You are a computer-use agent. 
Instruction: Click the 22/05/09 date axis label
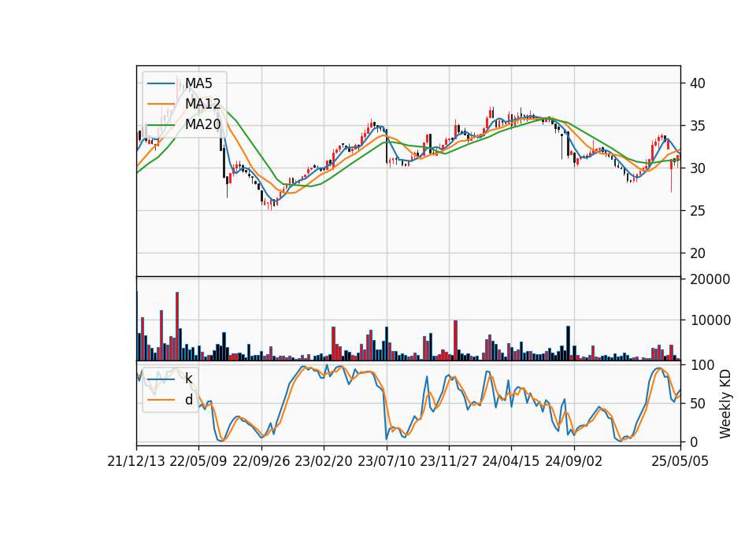198,461
